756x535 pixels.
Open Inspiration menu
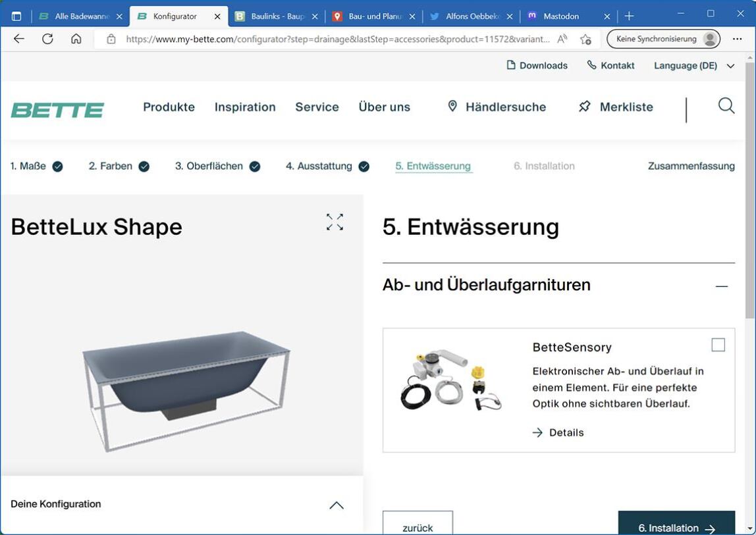coord(245,107)
